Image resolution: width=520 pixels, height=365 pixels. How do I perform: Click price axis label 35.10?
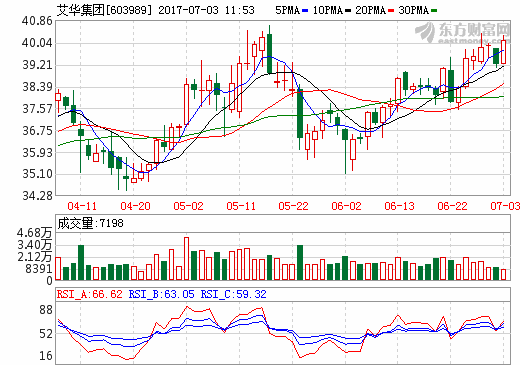coord(37,174)
